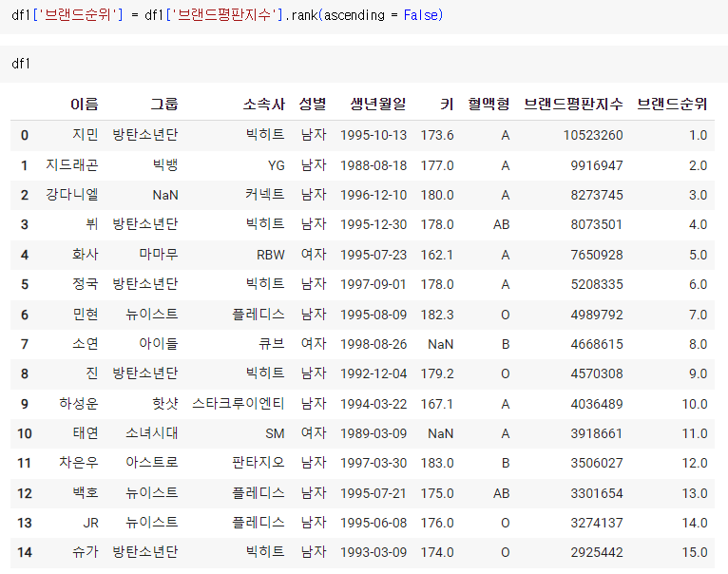
Task: Click the group cell 마마무
Action: click(159, 255)
